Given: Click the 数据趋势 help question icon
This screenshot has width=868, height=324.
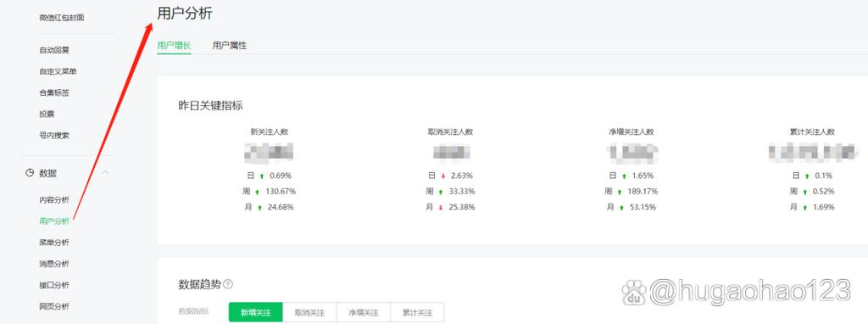Looking at the screenshot, I should 228,285.
